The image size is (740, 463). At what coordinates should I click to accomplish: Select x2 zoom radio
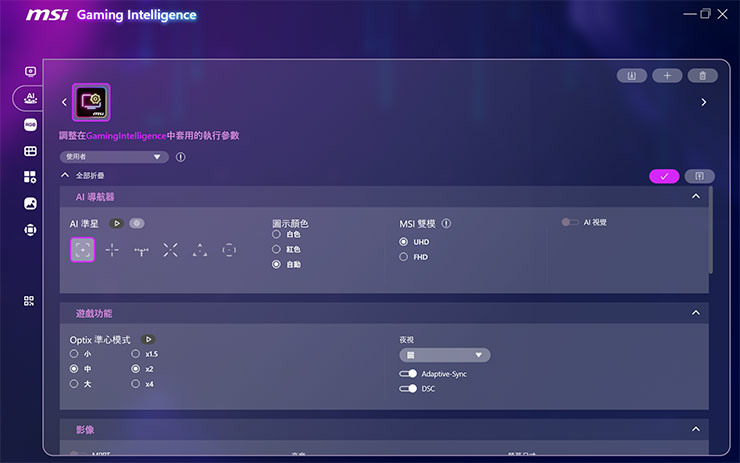click(136, 369)
